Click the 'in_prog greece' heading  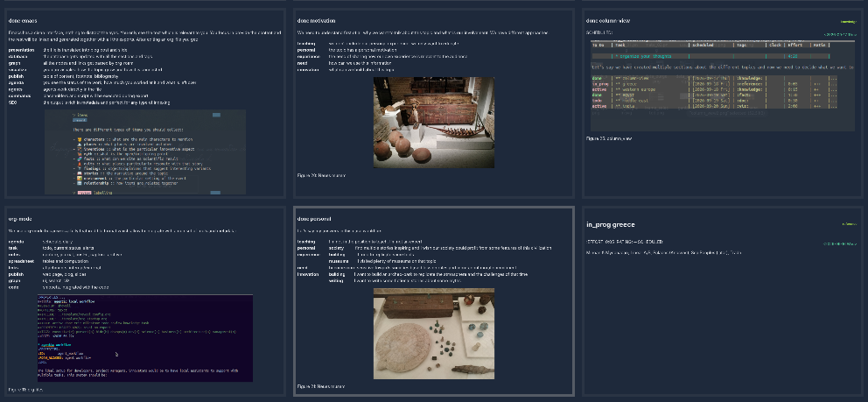click(x=611, y=225)
